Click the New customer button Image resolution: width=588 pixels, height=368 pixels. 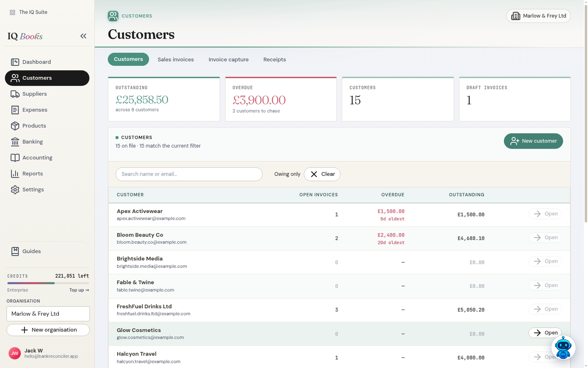click(x=533, y=141)
